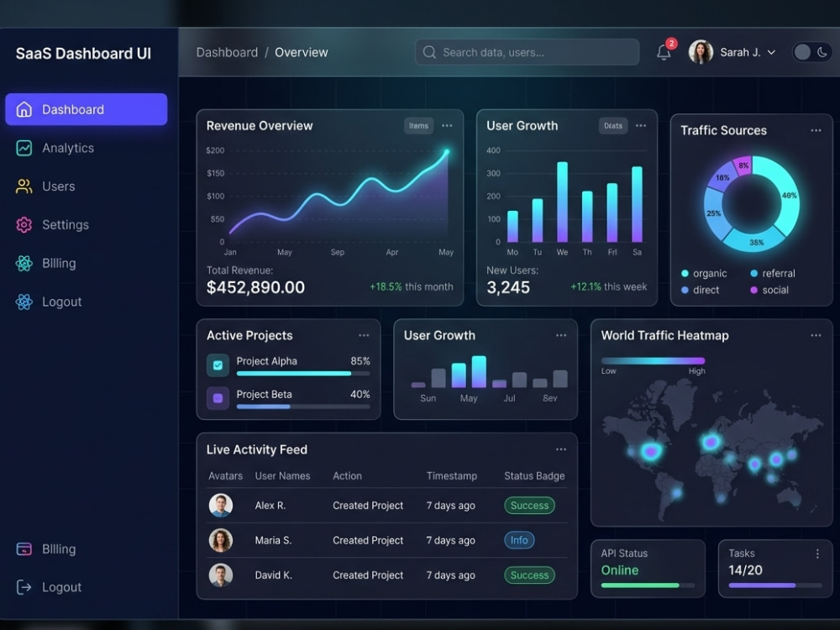The image size is (840, 630).
Task: Click the bottom Logout arrow icon
Action: click(x=24, y=588)
